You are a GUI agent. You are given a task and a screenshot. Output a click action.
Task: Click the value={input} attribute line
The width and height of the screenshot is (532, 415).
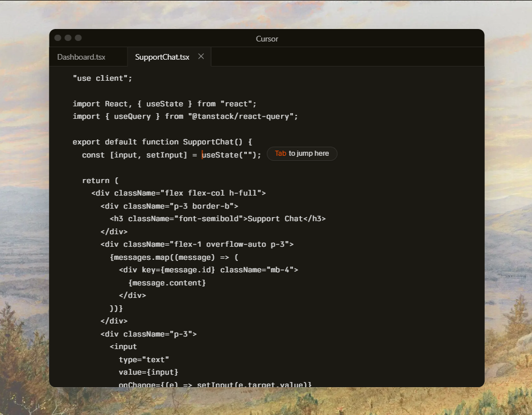pos(149,372)
